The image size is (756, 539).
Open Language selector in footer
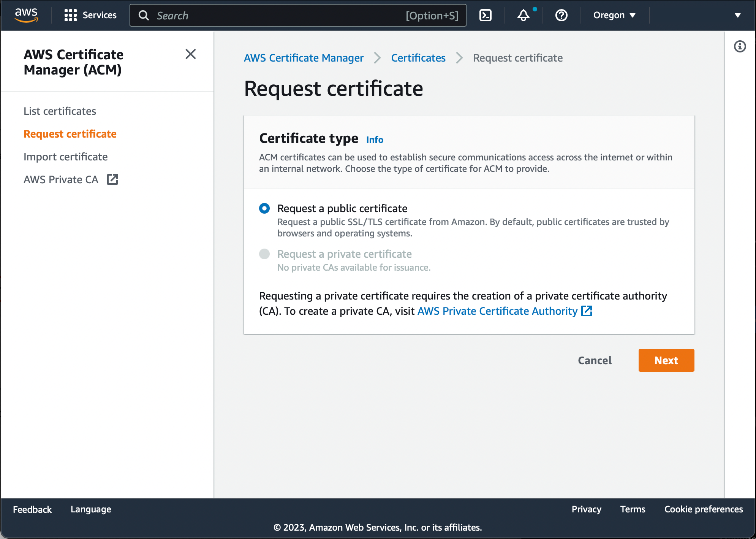91,509
